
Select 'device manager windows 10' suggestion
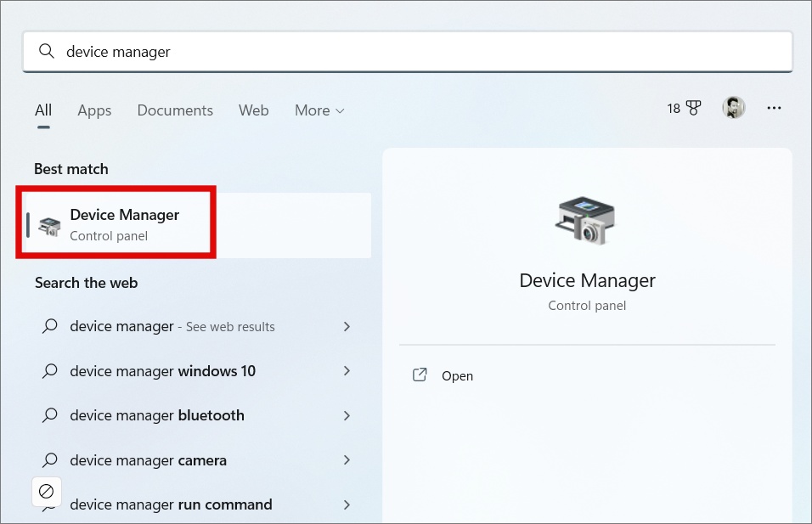tap(199, 371)
